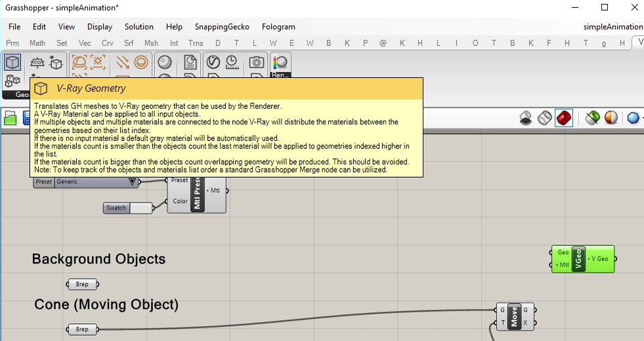The width and height of the screenshot is (644, 341).
Task: Click the Mtl input on VGeo
Action: tap(563, 265)
